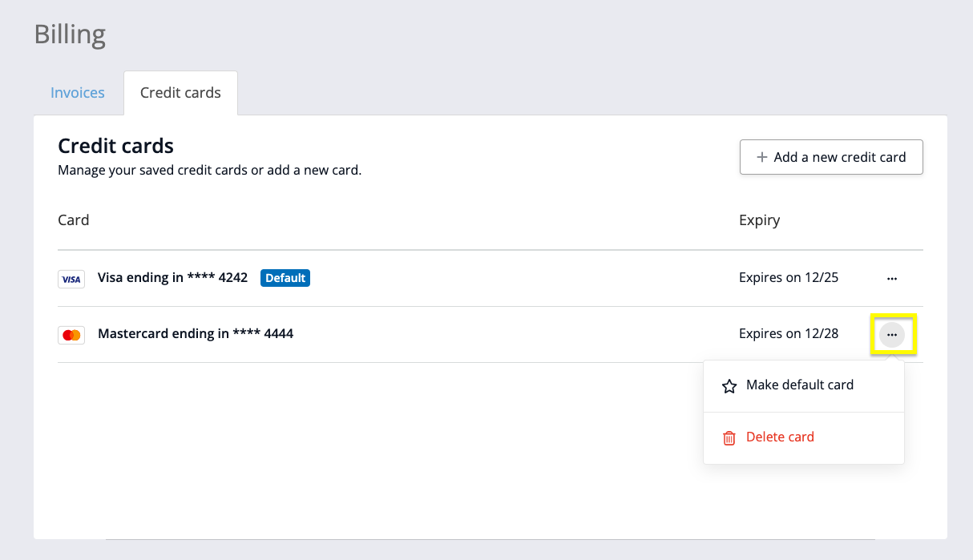Viewport: 973px width, 560px height.
Task: Click the star icon in the menu
Action: [x=729, y=386]
